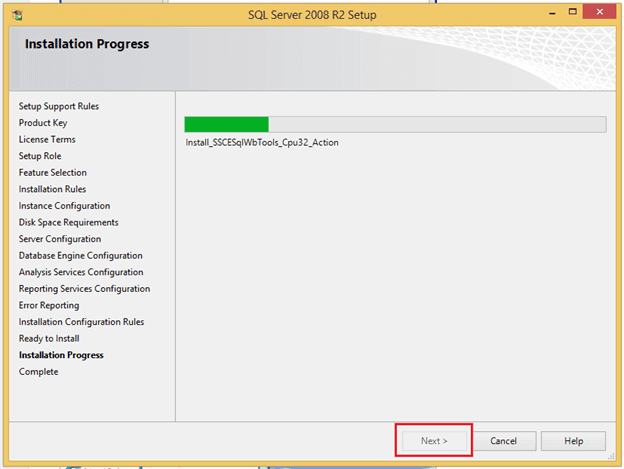Open the Analysis Services Configuration step
This screenshot has height=469, width=624.
80,272
